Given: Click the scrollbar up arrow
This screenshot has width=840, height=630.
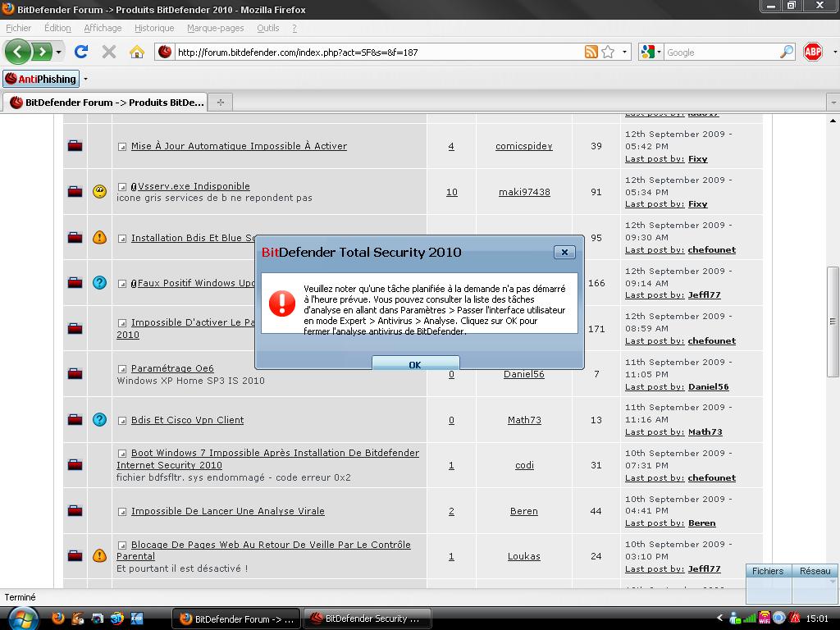Looking at the screenshot, I should tap(833, 121).
